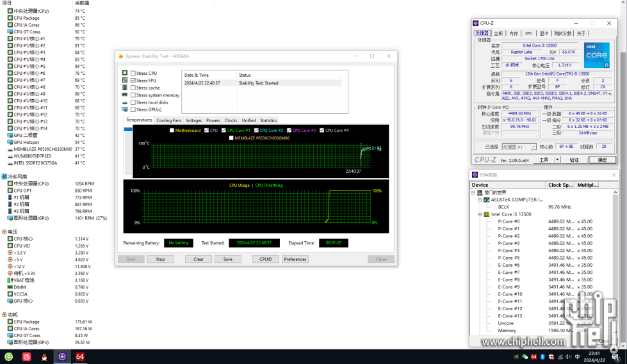The width and height of the screenshot is (627, 364).
Task: Enable the Stress GPU(s) checkbox
Action: tap(133, 110)
